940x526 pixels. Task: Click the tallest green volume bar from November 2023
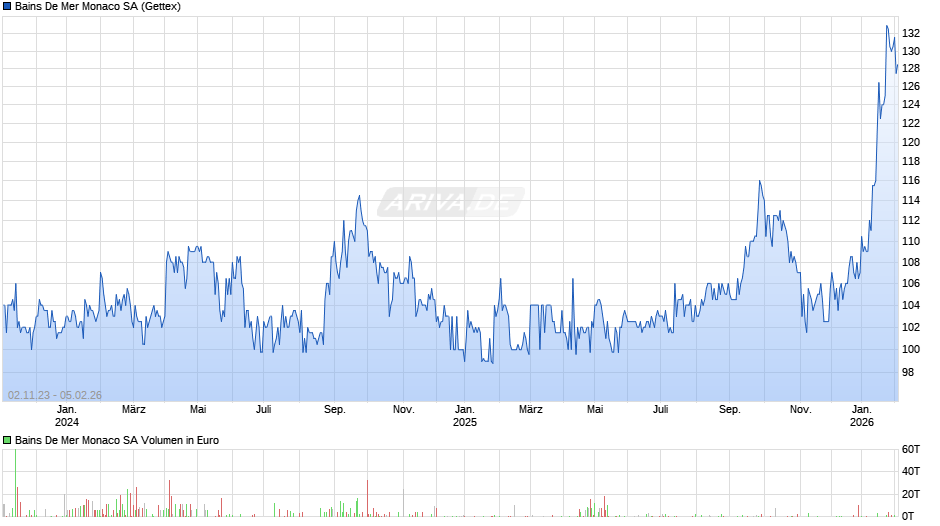pos(16,483)
